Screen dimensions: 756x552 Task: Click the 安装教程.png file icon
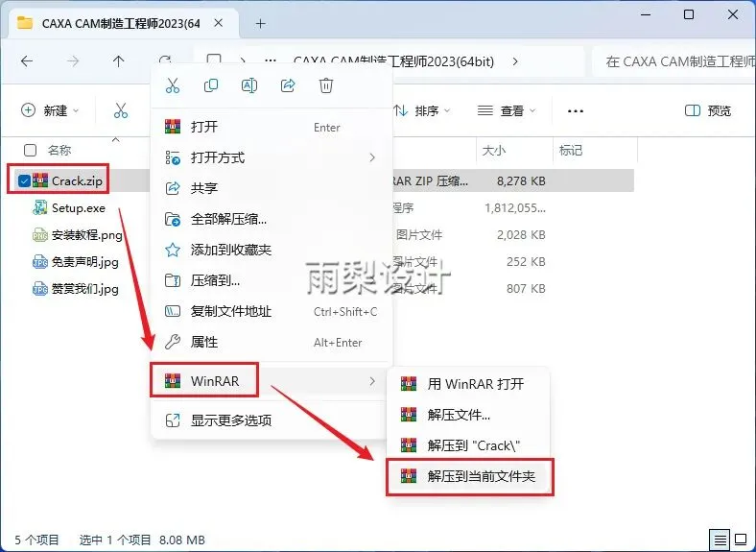pyautogui.click(x=39, y=235)
